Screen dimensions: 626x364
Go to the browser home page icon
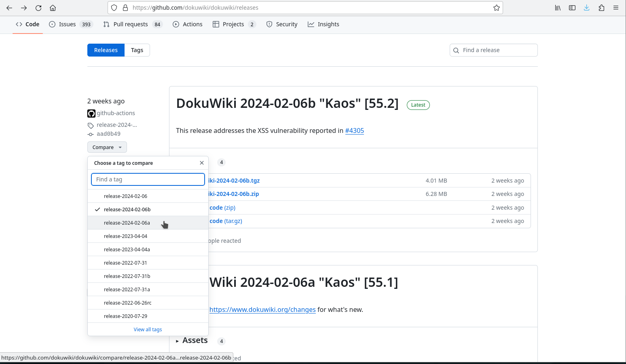pos(53,8)
